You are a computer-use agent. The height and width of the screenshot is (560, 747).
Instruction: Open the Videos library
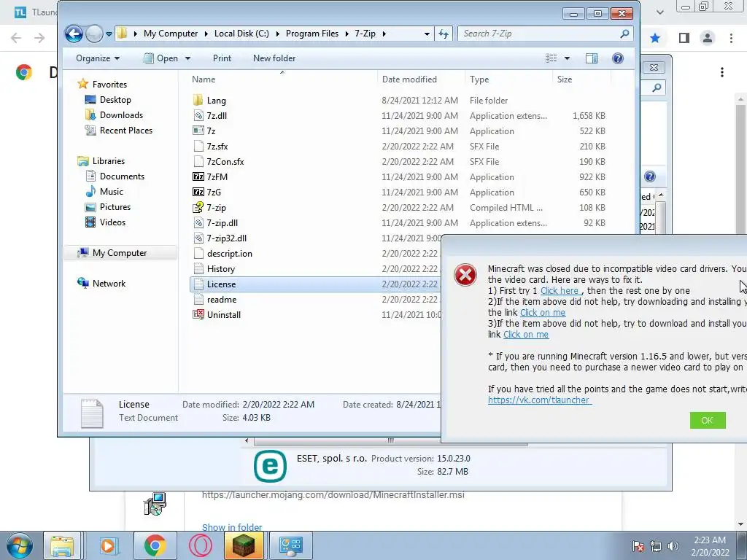[x=112, y=222]
